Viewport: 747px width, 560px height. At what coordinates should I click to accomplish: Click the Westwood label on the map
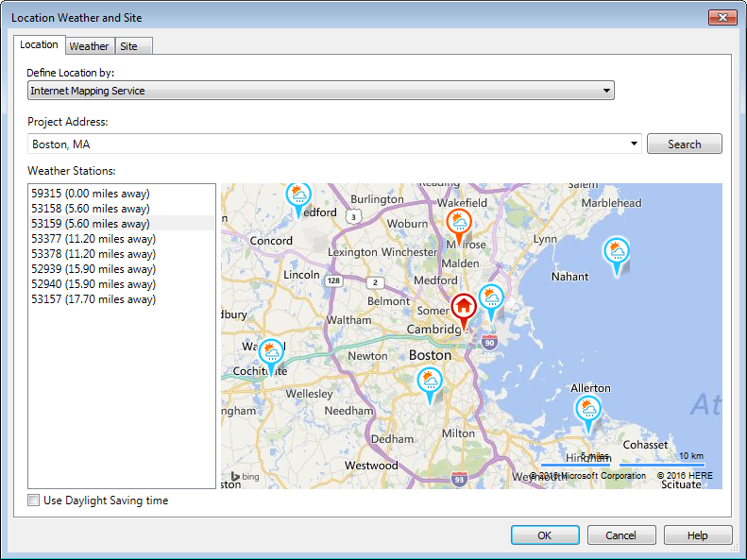pos(371,466)
